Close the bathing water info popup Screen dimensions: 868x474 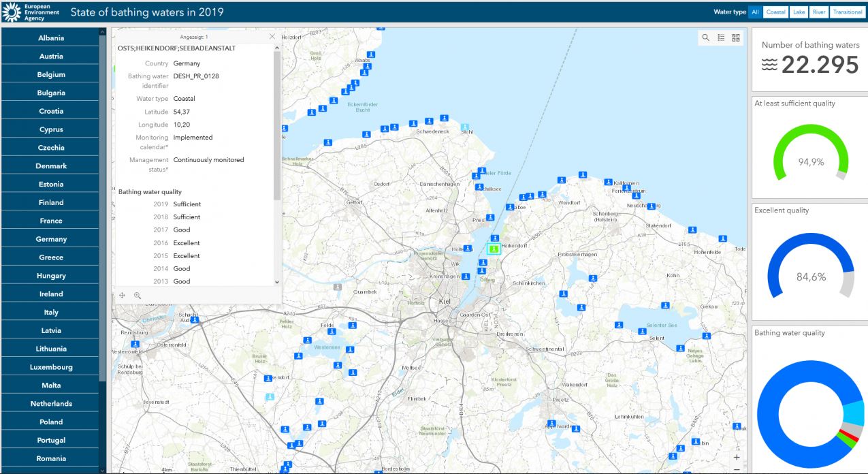[272, 37]
